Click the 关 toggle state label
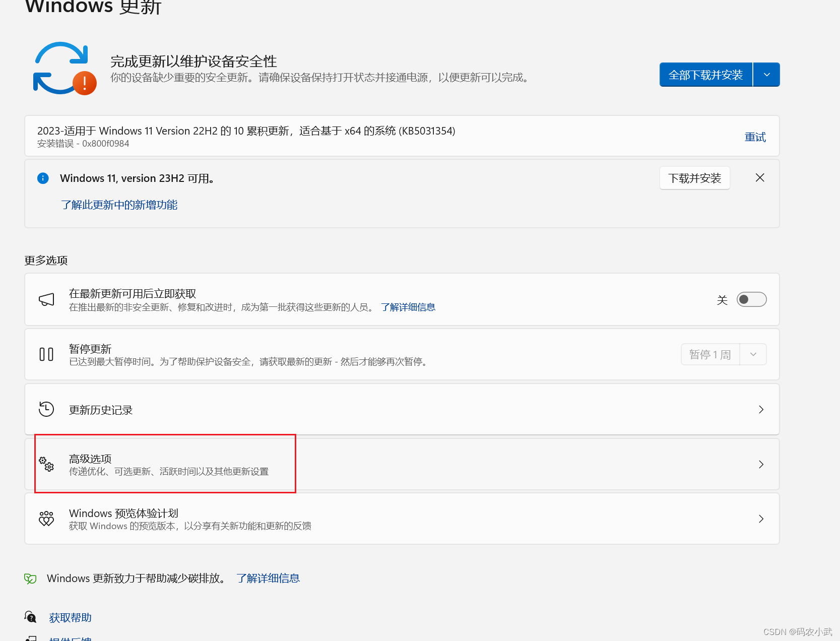 click(x=722, y=300)
